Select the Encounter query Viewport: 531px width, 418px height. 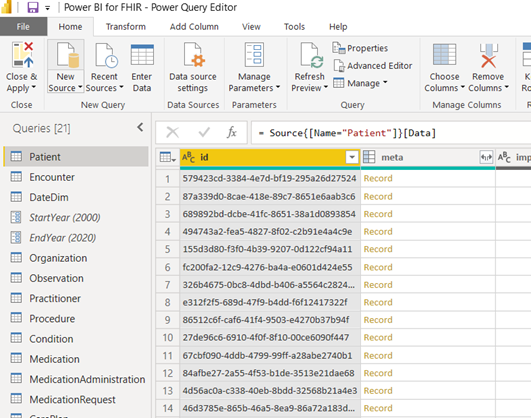(76, 177)
